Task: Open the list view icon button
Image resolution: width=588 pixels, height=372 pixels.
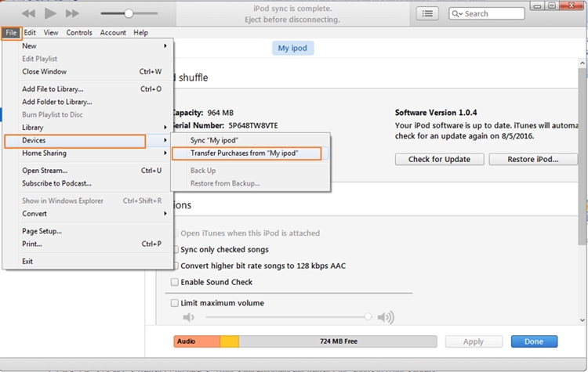Action: pyautogui.click(x=427, y=14)
